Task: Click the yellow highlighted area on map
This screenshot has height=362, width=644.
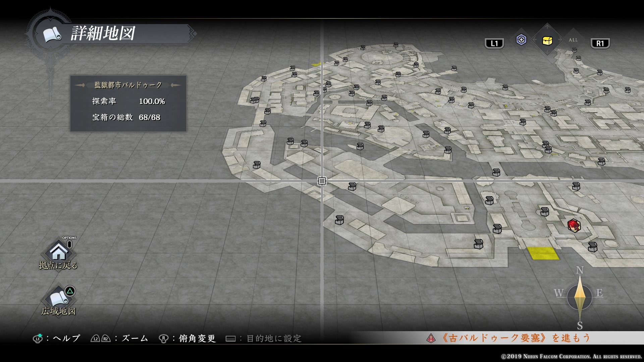Action: pyautogui.click(x=543, y=253)
